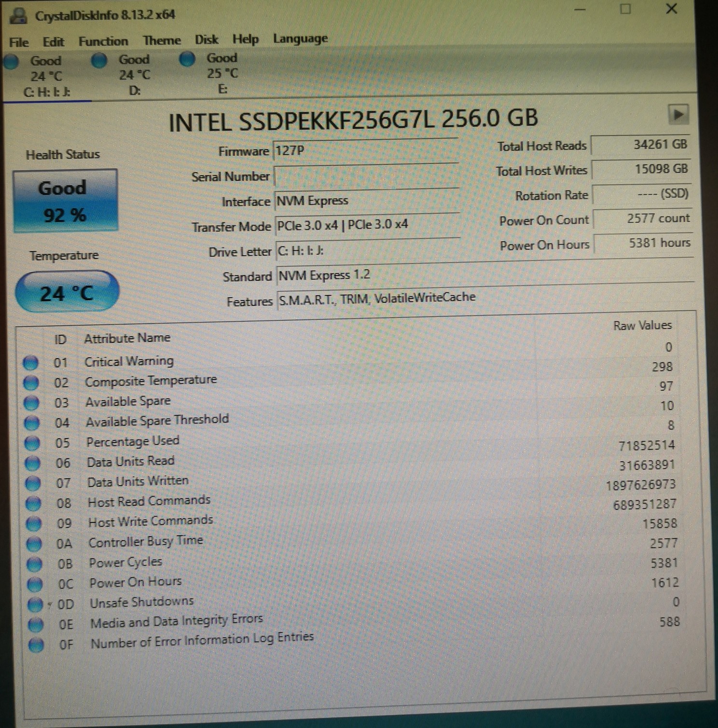Click the status dot for Number of Error Information Log Entries
Screen dimensions: 718x728
[x=36, y=645]
